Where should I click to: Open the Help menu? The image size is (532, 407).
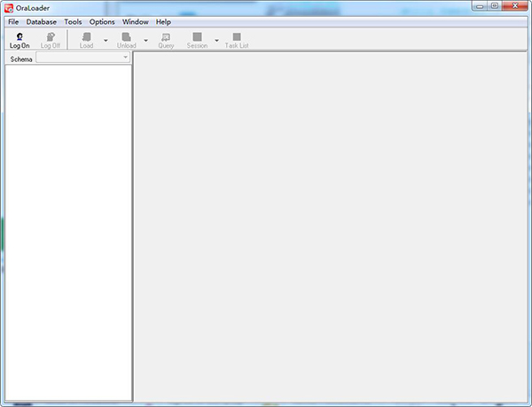pos(163,21)
